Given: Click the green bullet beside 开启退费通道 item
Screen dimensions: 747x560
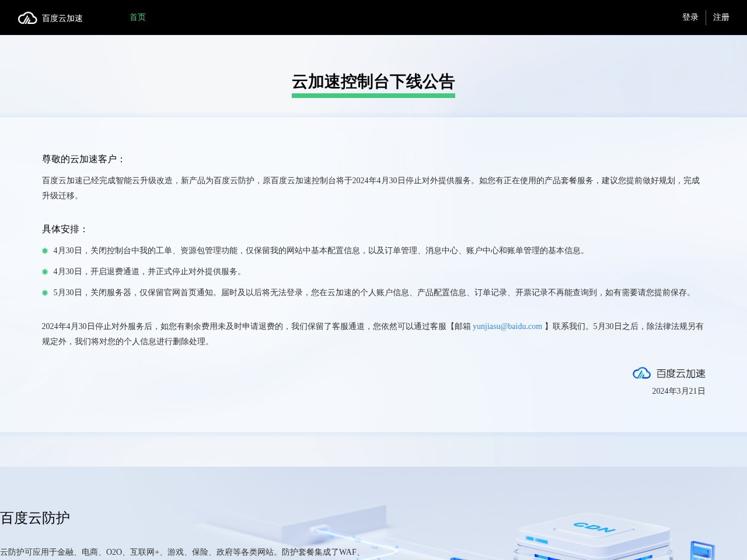Looking at the screenshot, I should pos(45,271).
